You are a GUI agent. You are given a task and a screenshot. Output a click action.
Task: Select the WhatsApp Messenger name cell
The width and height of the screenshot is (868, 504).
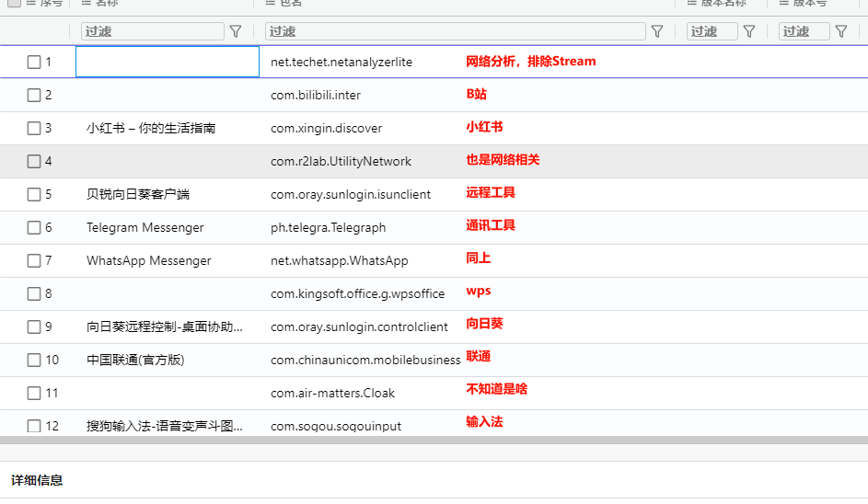click(x=148, y=260)
